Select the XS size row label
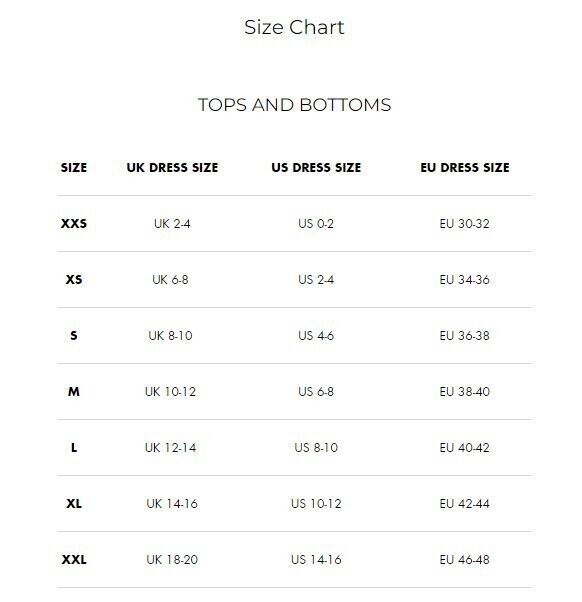The image size is (582, 602). click(74, 280)
